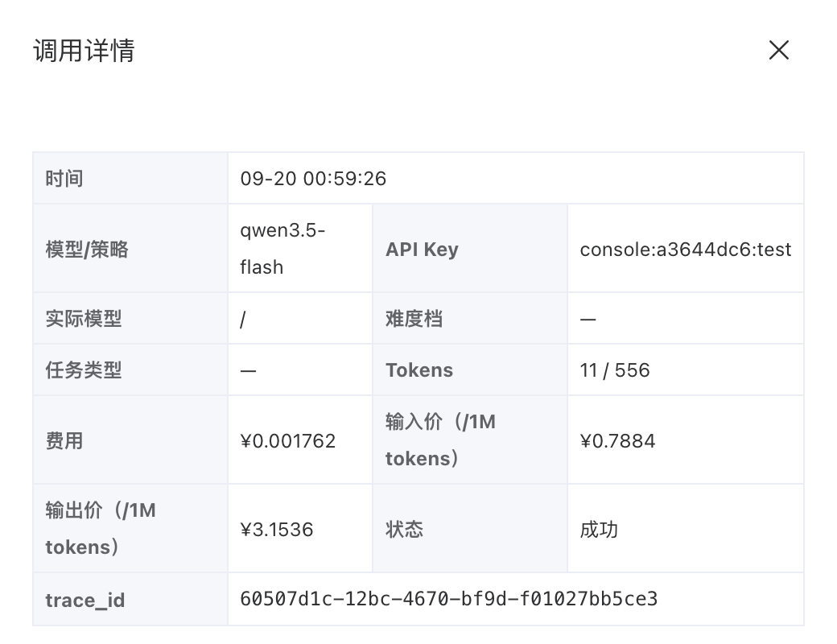Select the model name qwen3.5-flash
This screenshot has width=837, height=644.
282,249
